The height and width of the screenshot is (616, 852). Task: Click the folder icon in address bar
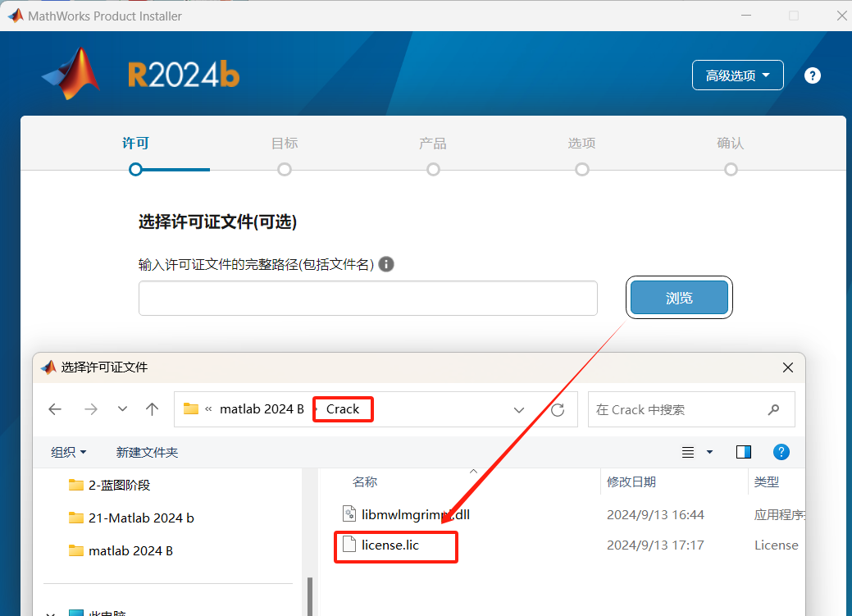pos(191,408)
